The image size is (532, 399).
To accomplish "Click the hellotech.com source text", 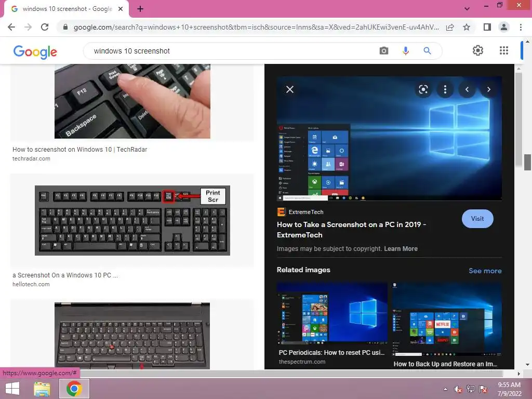I will pyautogui.click(x=31, y=284).
